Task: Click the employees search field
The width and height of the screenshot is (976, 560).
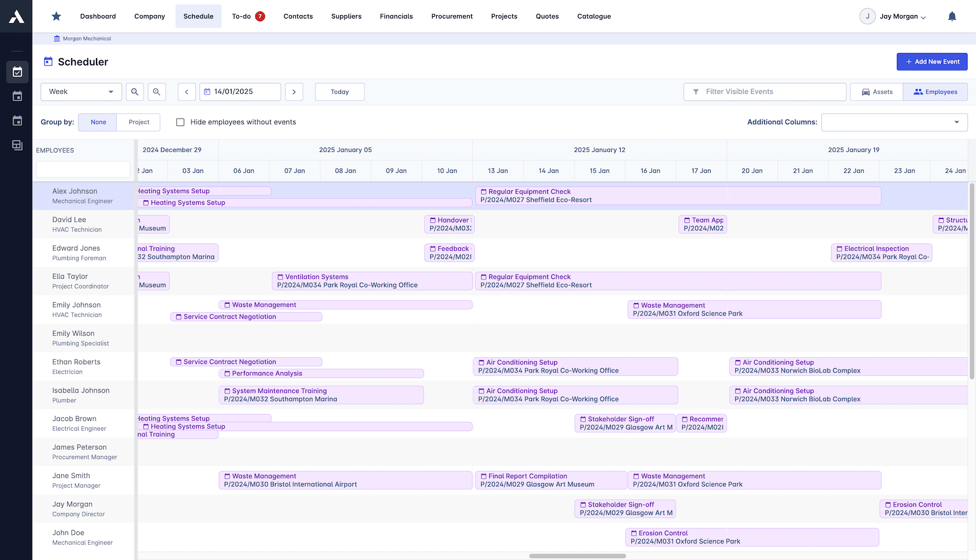Action: tap(82, 169)
